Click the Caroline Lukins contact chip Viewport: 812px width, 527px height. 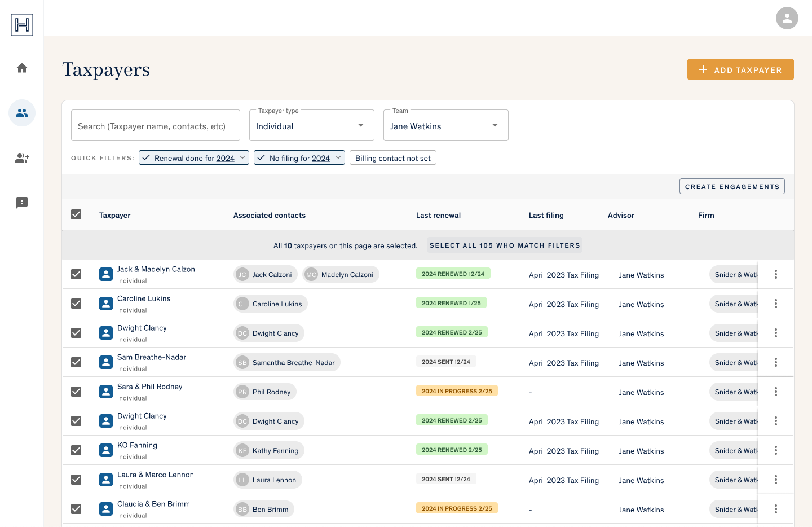pos(271,304)
